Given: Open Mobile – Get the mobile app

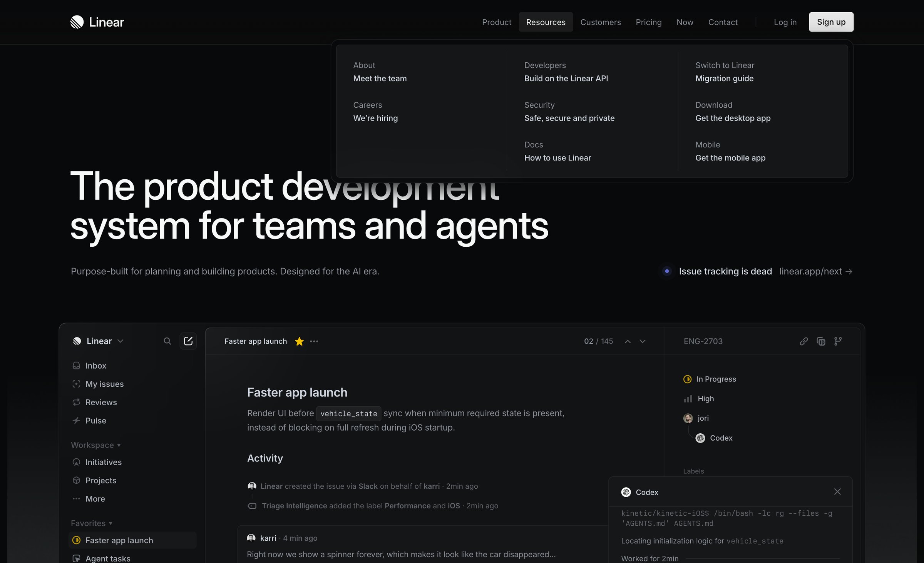Looking at the screenshot, I should tap(730, 151).
